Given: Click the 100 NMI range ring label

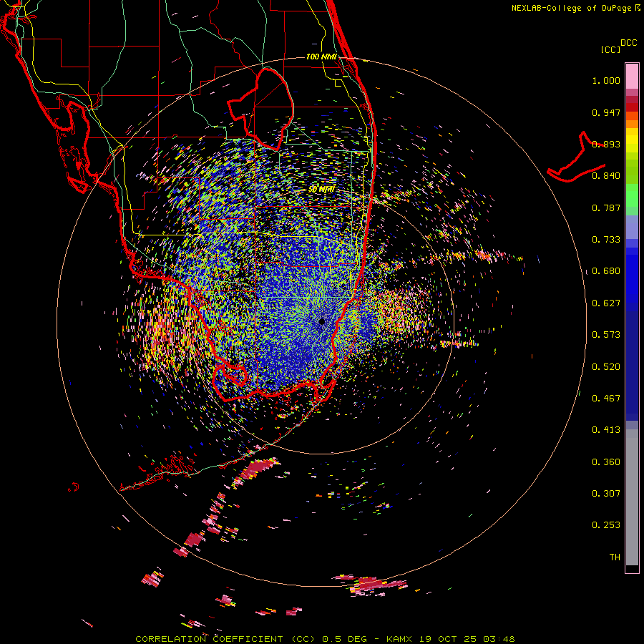Looking at the screenshot, I should pyautogui.click(x=321, y=57).
